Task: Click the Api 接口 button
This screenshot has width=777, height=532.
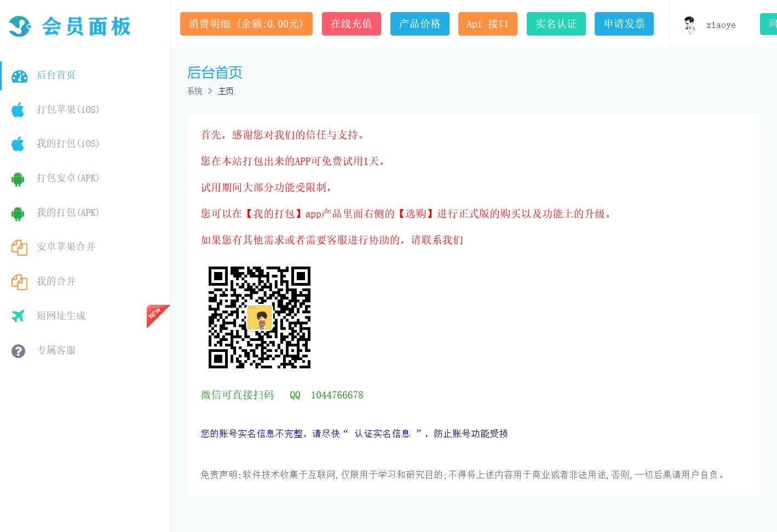Action: [x=488, y=24]
